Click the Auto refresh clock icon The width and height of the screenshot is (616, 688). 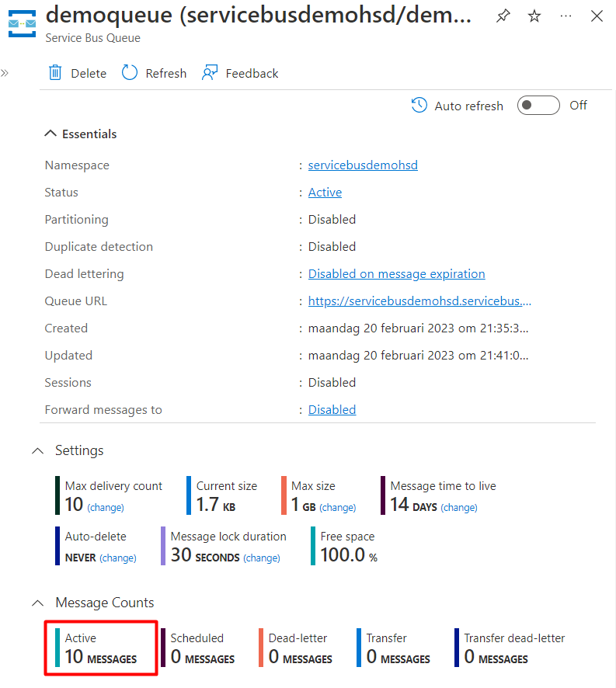(x=419, y=106)
